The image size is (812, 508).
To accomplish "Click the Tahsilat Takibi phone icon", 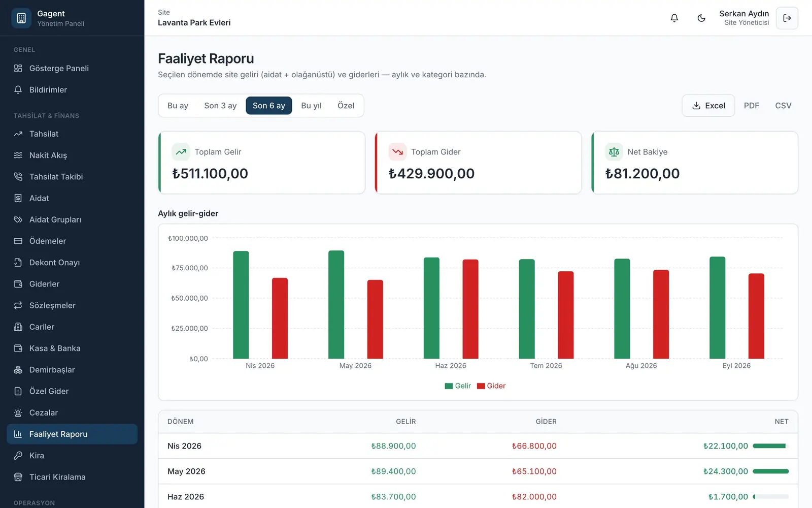I will [x=18, y=176].
